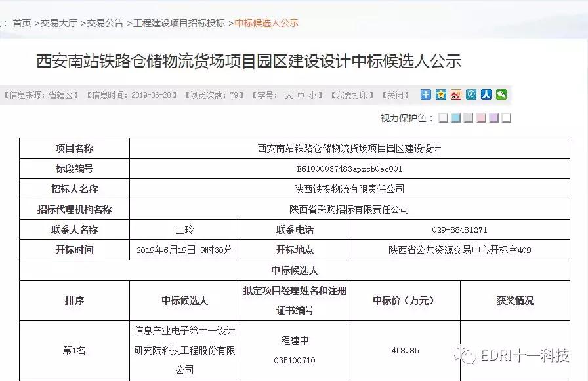Image resolution: width=588 pixels, height=381 pixels.
Task: Choose the lavender eye-protection color
Action: [493, 118]
